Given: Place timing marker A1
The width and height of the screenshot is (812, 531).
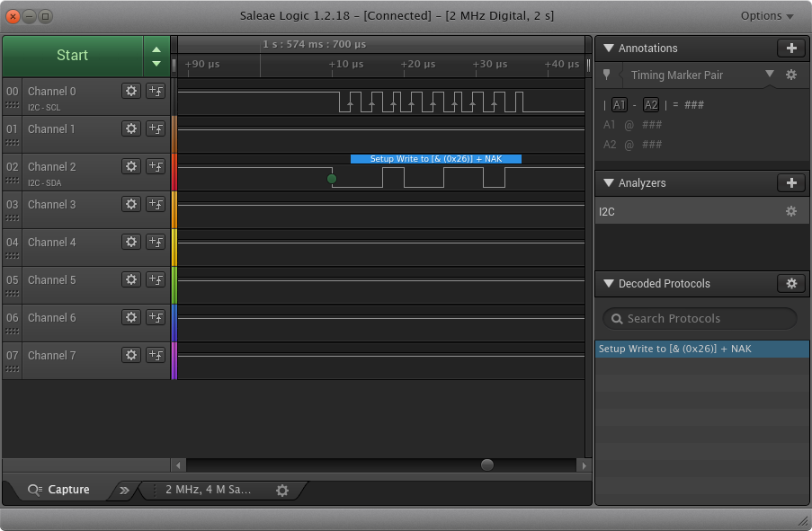Looking at the screenshot, I should (x=619, y=105).
